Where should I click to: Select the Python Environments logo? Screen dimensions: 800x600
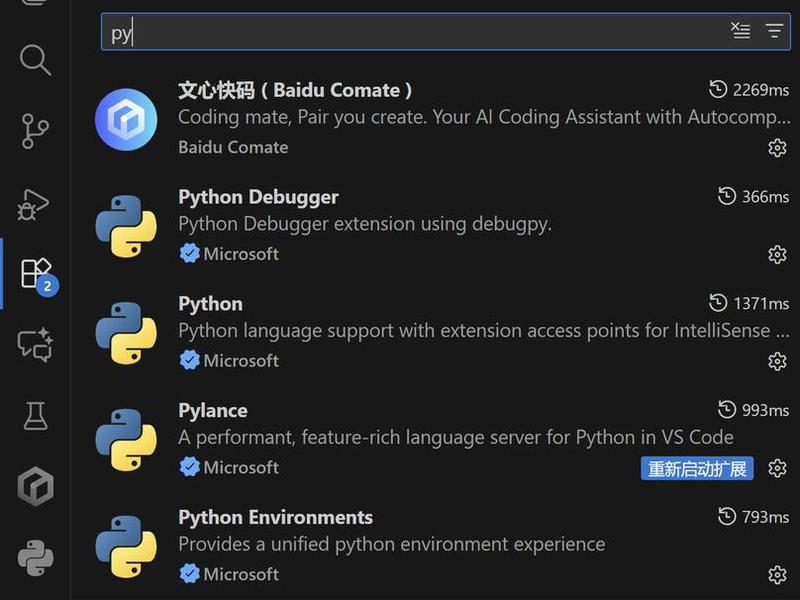[x=126, y=546]
